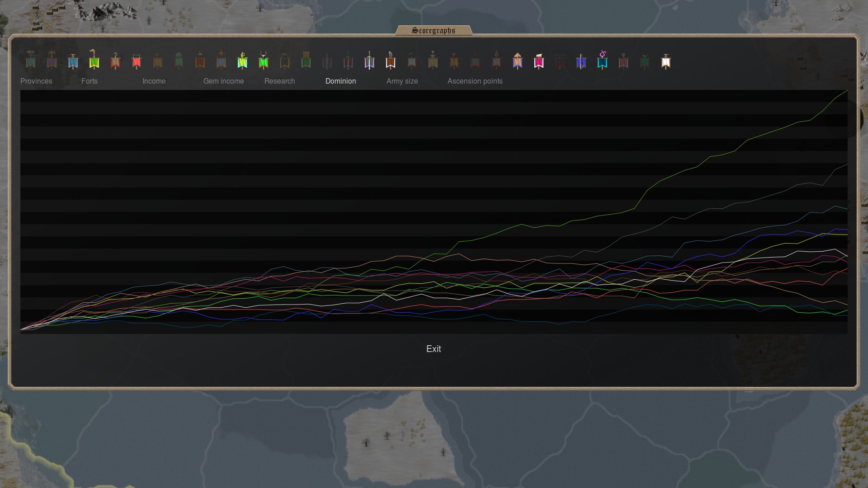Click peach blue-bordered banner with pagoda topper
The height and width of the screenshot is (488, 868).
[x=518, y=61]
